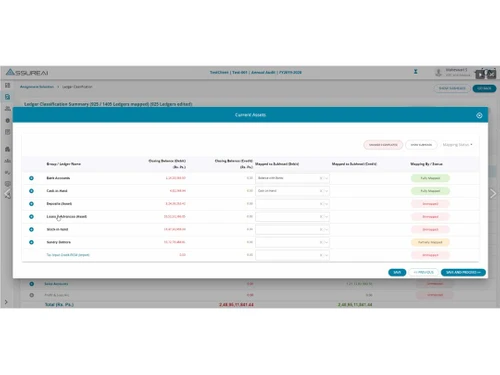Click the Fully Mapped badge for Bank Accounts
The width and height of the screenshot is (500, 375).
[x=430, y=178]
